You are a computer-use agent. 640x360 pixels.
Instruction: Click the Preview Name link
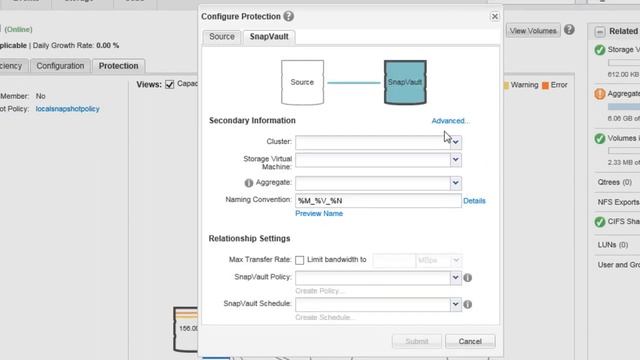click(x=319, y=213)
